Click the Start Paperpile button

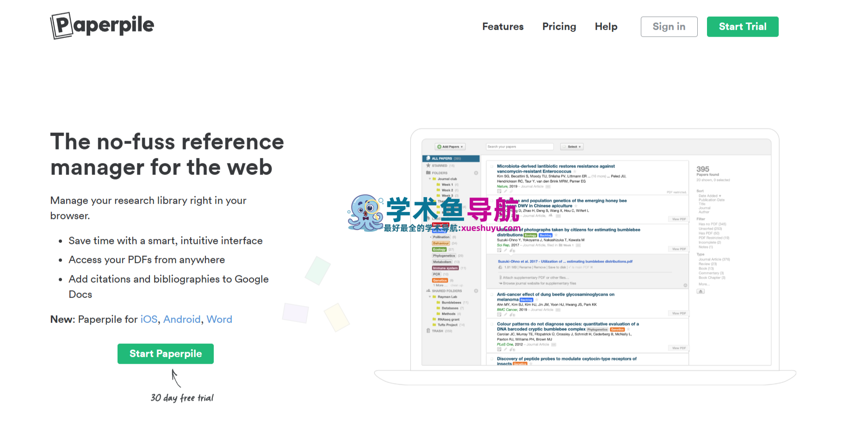(x=165, y=354)
